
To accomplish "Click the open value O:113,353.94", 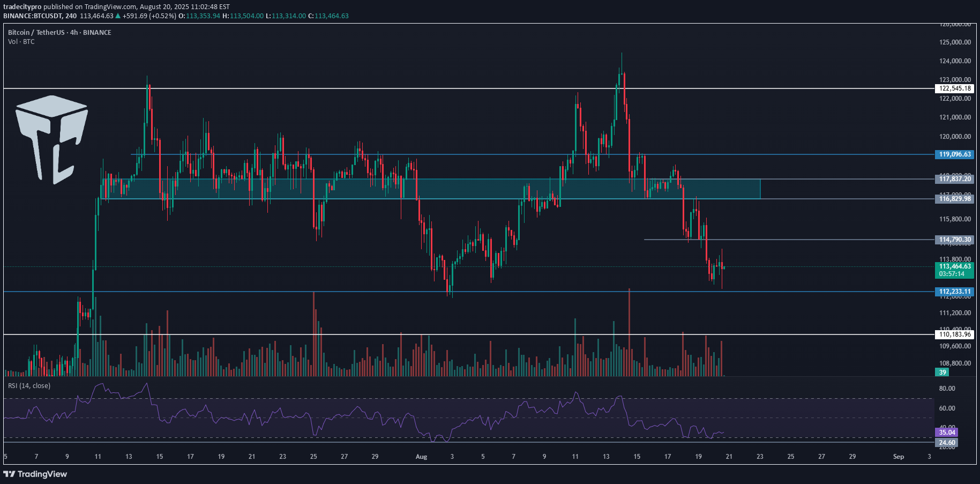I will (199, 16).
